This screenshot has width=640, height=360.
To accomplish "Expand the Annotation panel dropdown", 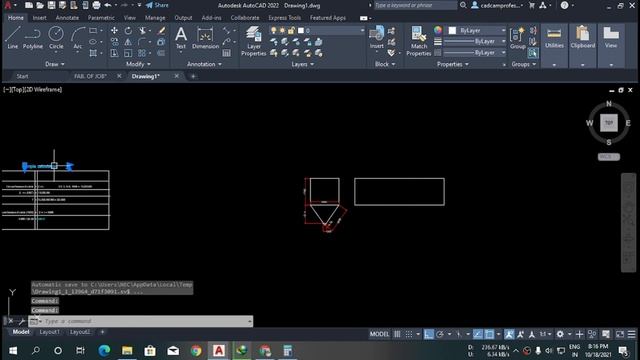I will click(204, 64).
